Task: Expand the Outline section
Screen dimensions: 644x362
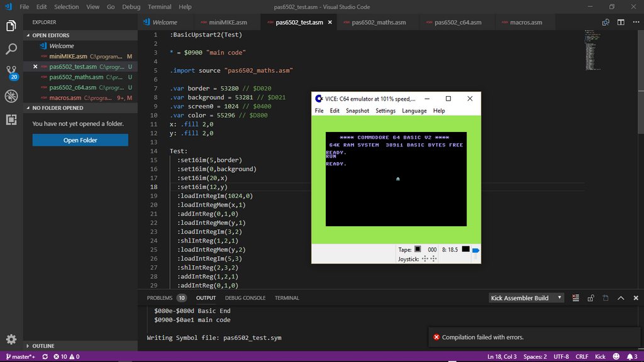Action: point(28,346)
